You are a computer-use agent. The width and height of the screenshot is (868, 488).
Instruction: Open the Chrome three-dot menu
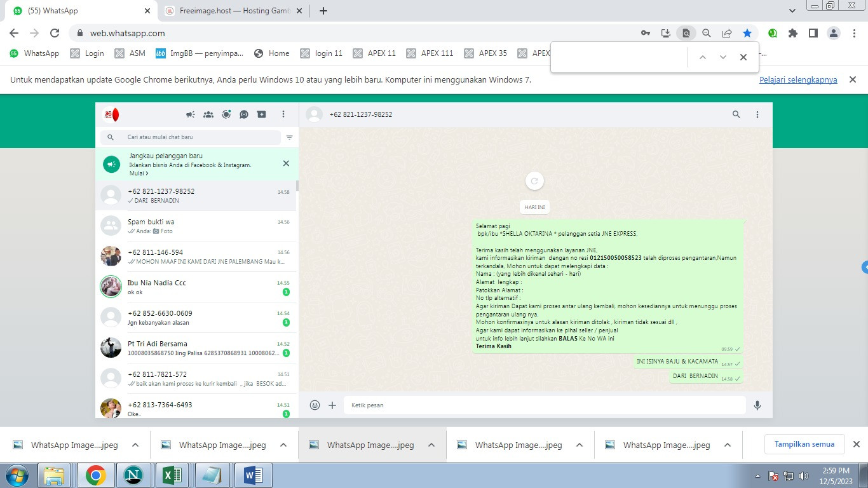click(x=854, y=33)
